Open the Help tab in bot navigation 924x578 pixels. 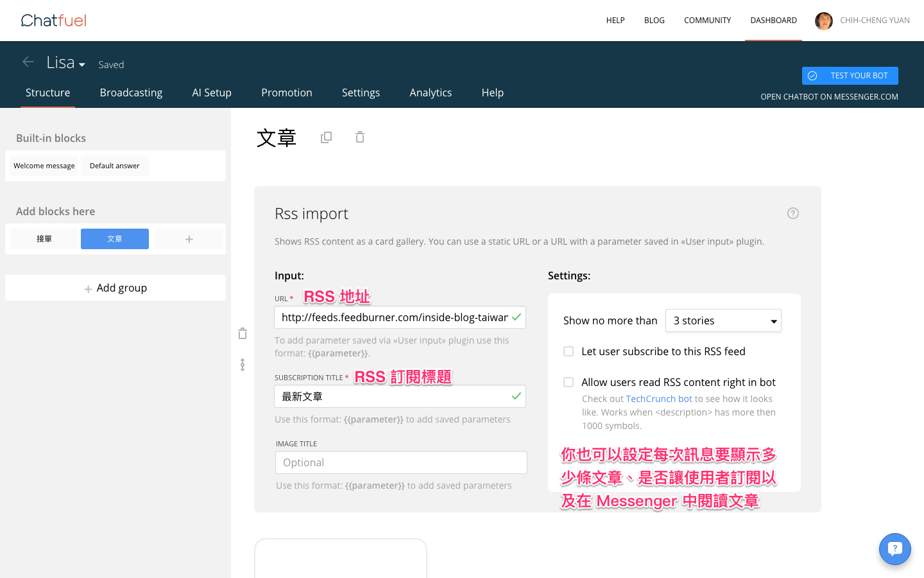coord(493,92)
